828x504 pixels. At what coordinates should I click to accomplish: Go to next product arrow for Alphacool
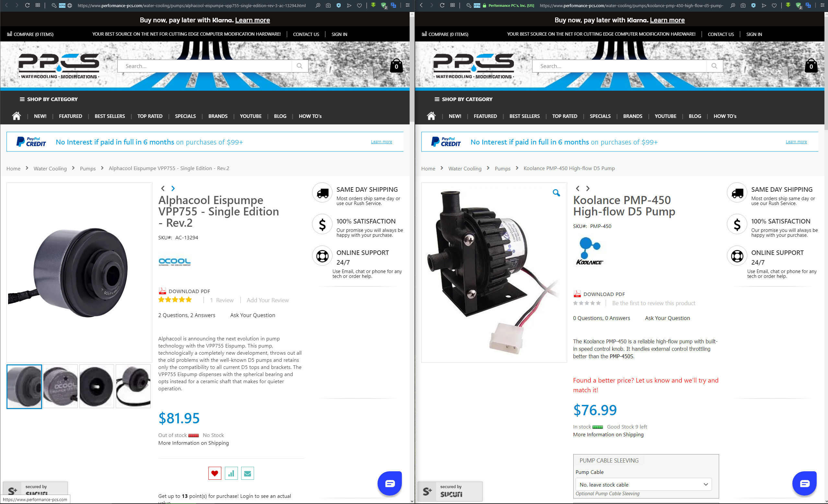pos(173,189)
